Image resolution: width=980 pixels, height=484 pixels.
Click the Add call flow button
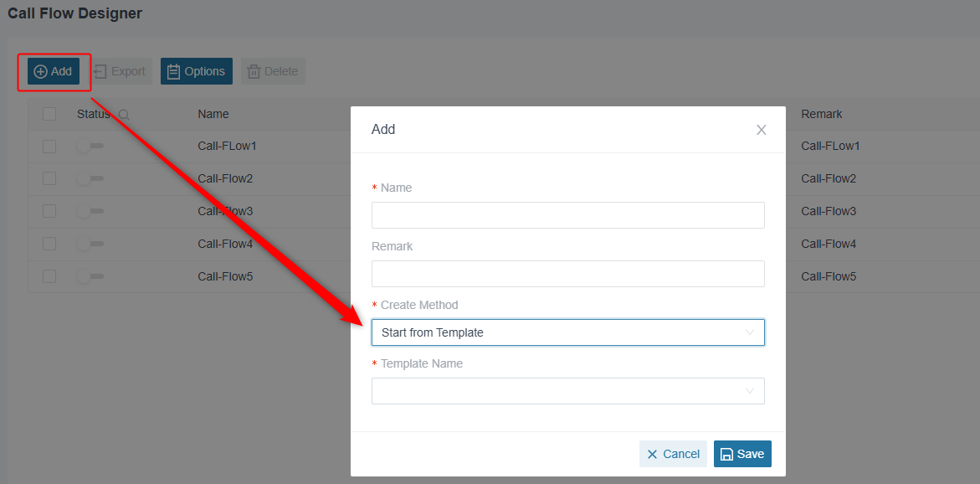tap(54, 71)
